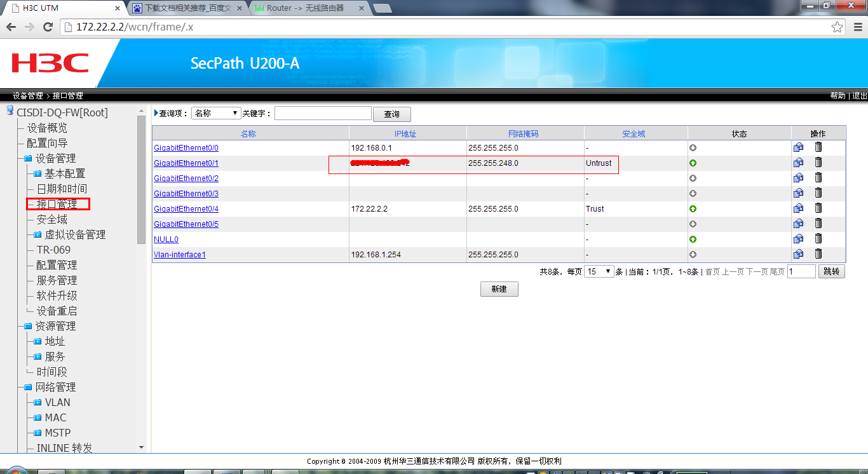The image size is (868, 474).
Task: Delete the Vlan-interface1 entry via trash icon
Action: 818,254
